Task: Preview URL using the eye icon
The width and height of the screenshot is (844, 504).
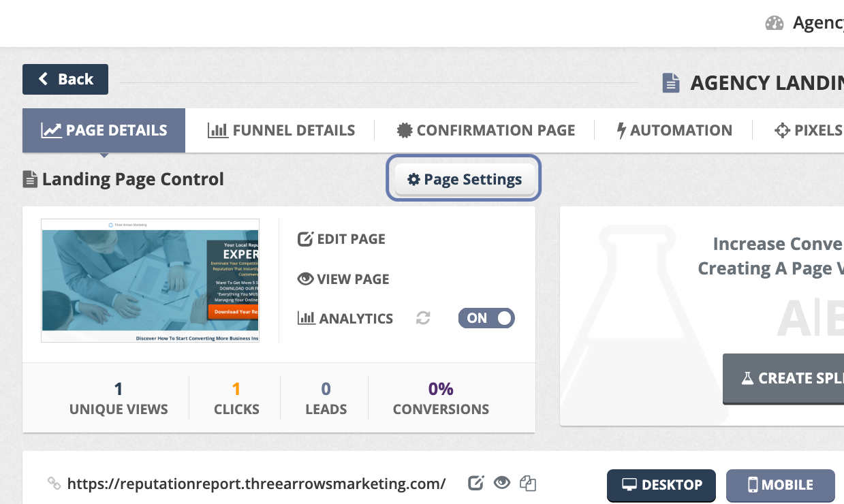Action: pyautogui.click(x=502, y=484)
